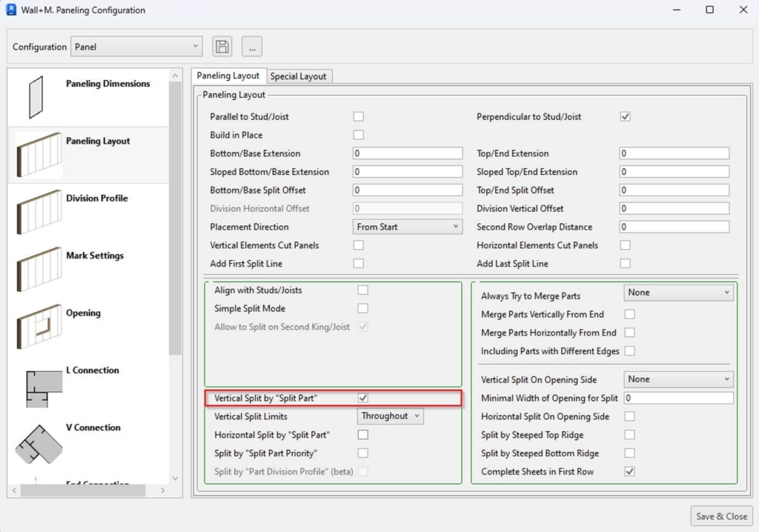Select the Paneling Layout tab

[x=228, y=76]
